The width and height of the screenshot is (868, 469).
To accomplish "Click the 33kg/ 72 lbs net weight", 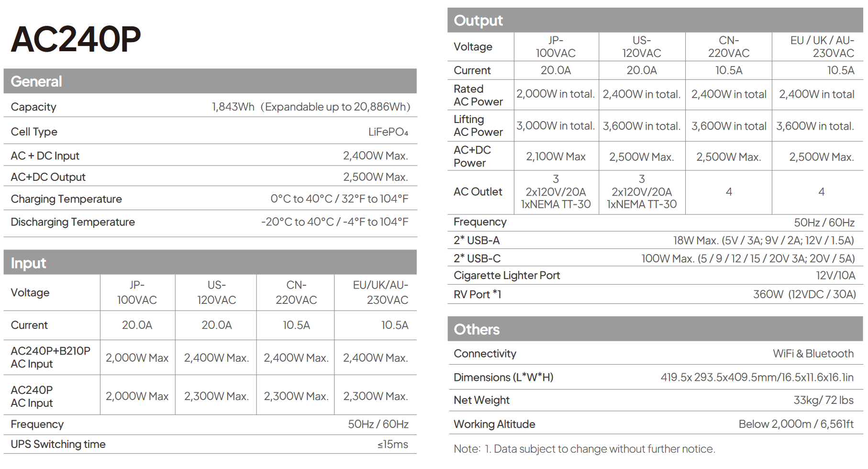I will coord(823,400).
